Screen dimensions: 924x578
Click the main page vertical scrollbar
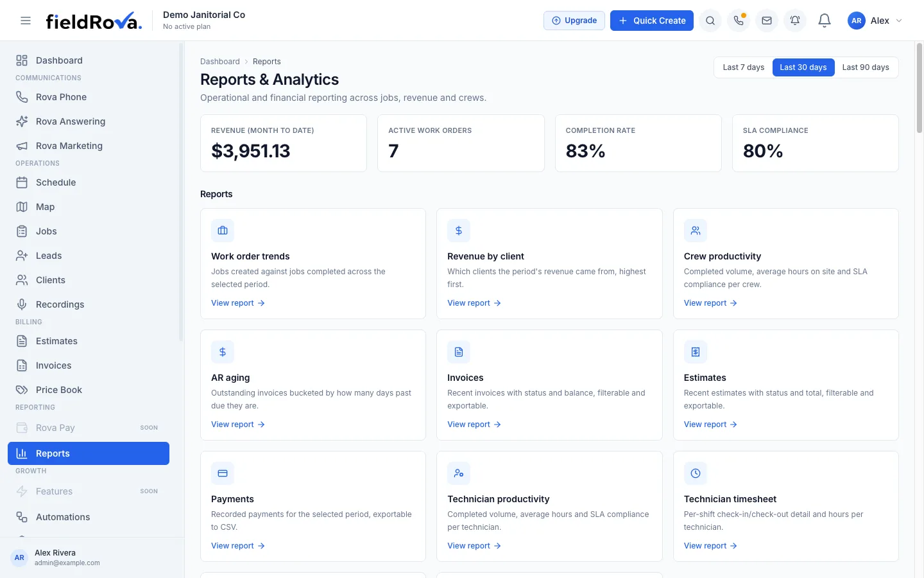point(920,88)
